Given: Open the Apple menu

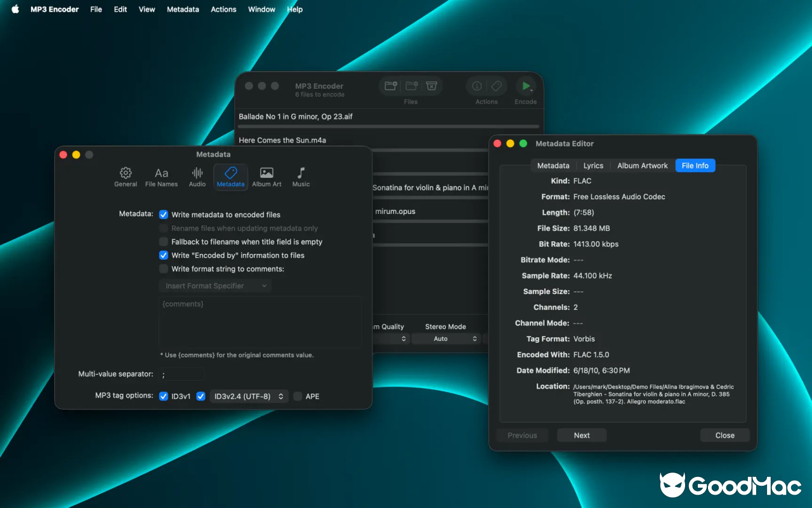Looking at the screenshot, I should point(15,10).
